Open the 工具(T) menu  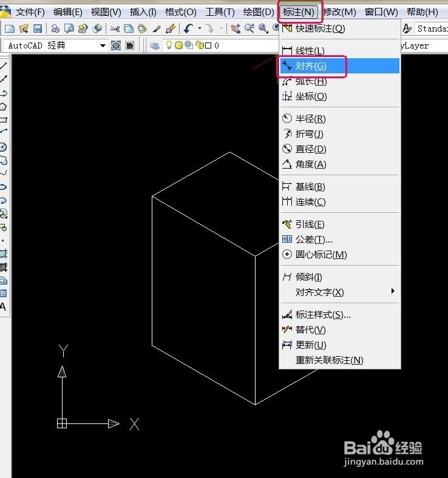pos(220,12)
